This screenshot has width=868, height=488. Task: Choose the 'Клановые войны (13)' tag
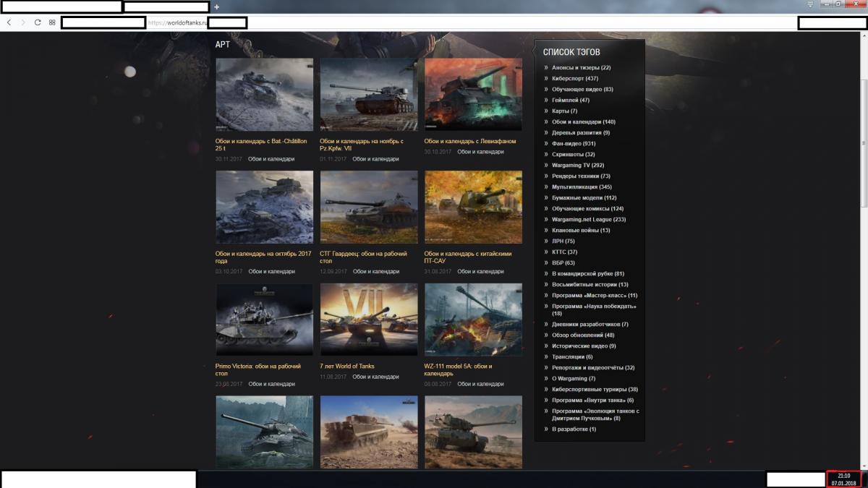coord(580,230)
